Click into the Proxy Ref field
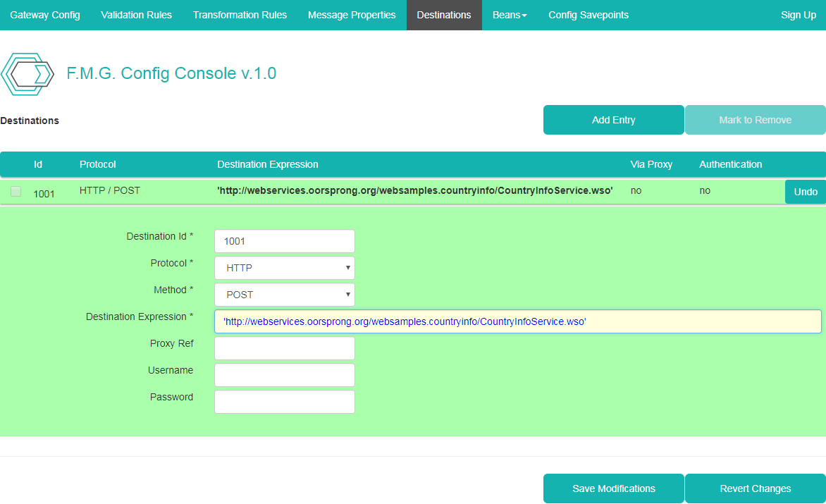 [x=284, y=348]
